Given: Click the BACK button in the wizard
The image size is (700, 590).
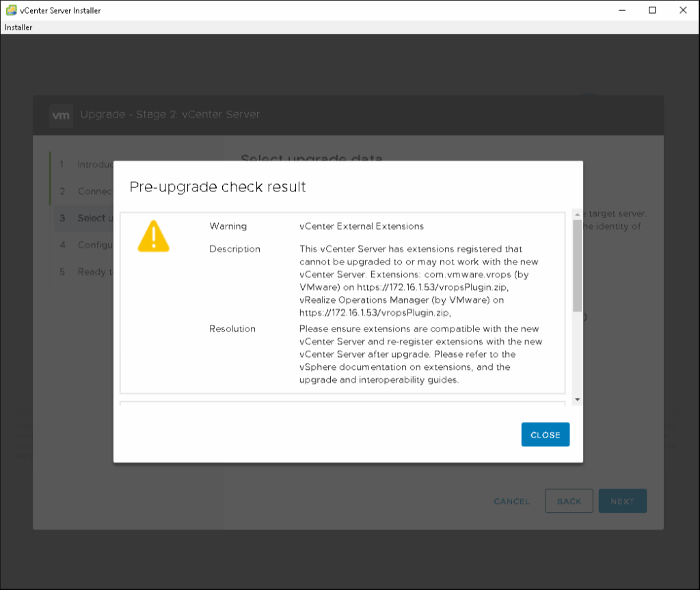Looking at the screenshot, I should point(569,501).
